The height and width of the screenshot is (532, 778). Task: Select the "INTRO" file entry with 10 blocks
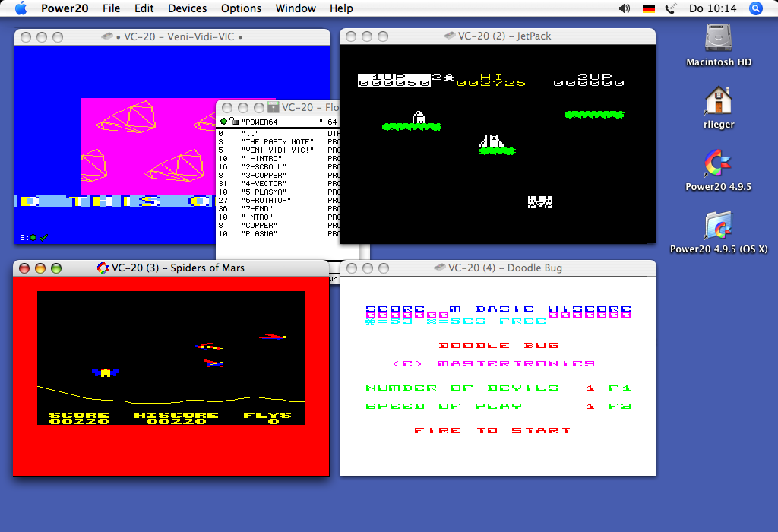(278, 217)
